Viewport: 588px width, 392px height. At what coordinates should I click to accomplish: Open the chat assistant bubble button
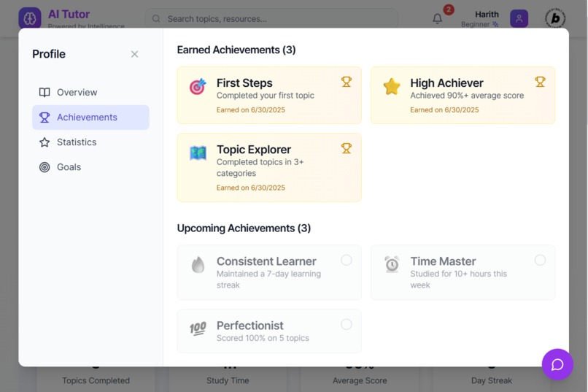[557, 364]
